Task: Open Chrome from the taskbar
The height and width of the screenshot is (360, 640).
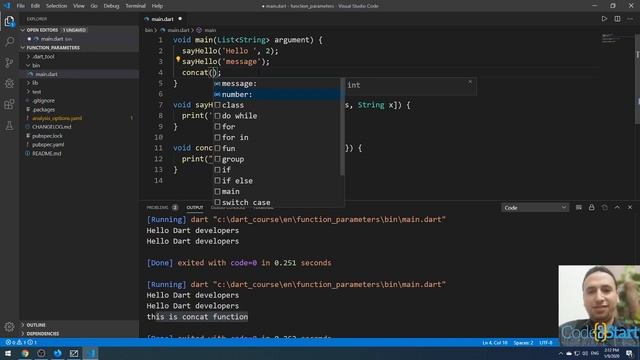Action: (25, 353)
